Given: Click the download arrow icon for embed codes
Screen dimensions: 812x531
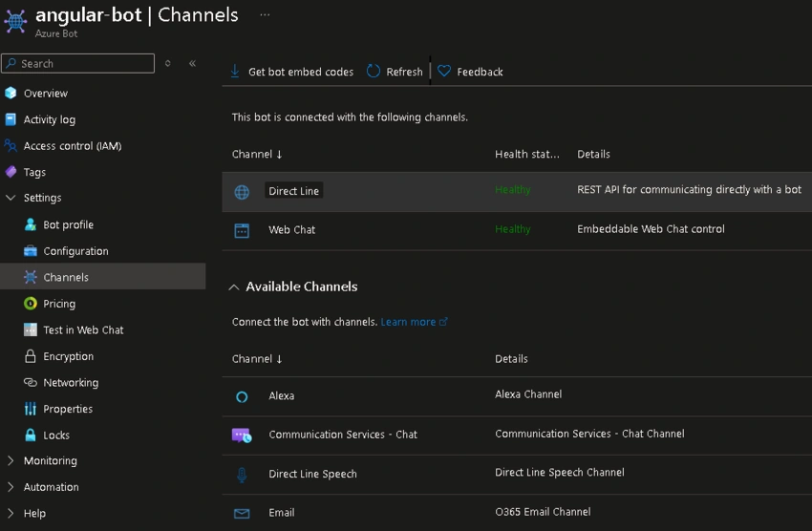Looking at the screenshot, I should coord(235,72).
